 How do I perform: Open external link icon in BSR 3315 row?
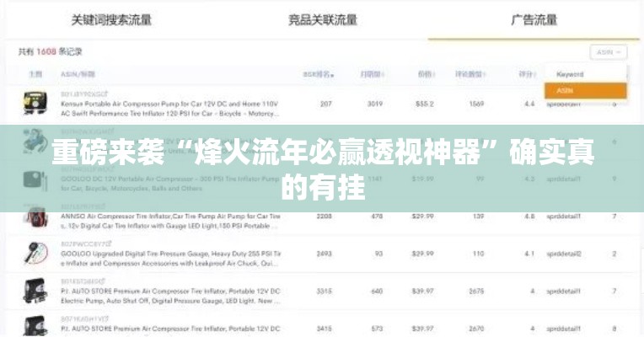pos(103,281)
